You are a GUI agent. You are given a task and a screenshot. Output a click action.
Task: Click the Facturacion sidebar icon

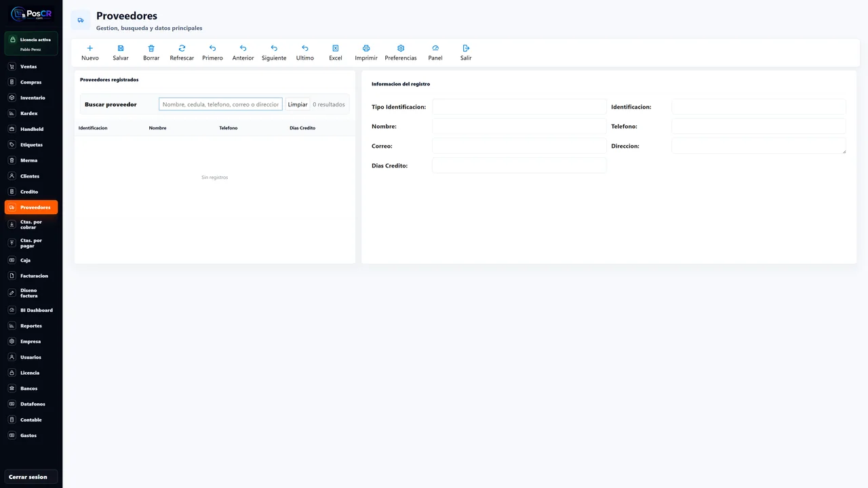pyautogui.click(x=12, y=276)
